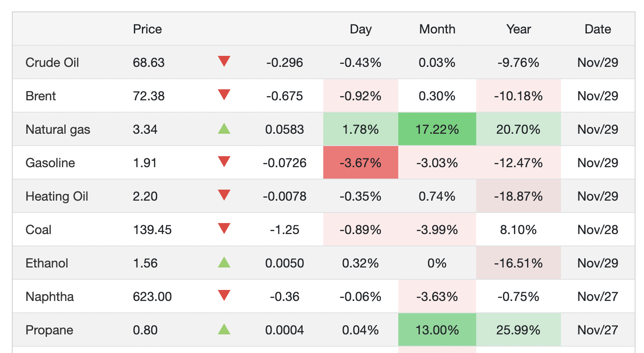The height and width of the screenshot is (353, 644).
Task: Click the green up arrow in Natural gas row
Action: click(x=224, y=128)
